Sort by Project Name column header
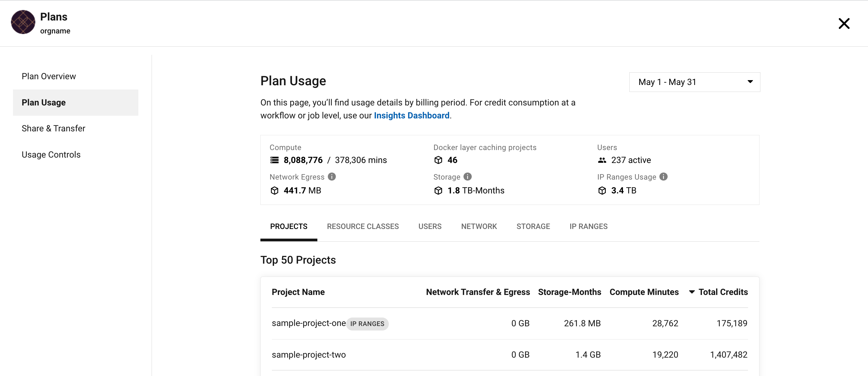This screenshot has height=376, width=868. [298, 292]
